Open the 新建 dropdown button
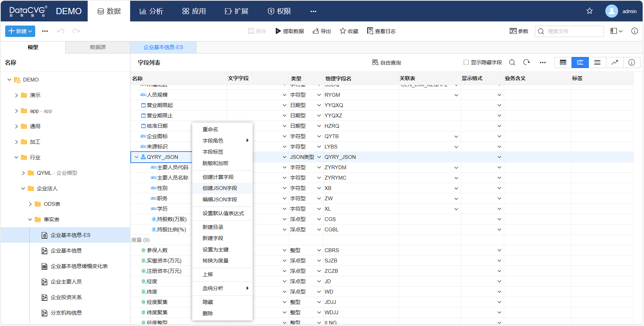This screenshot has width=644, height=326. (20, 31)
